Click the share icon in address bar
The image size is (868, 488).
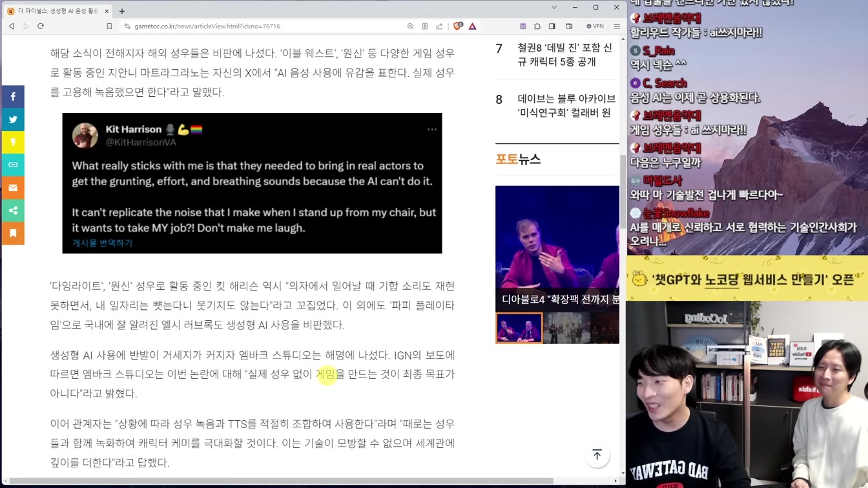click(439, 26)
